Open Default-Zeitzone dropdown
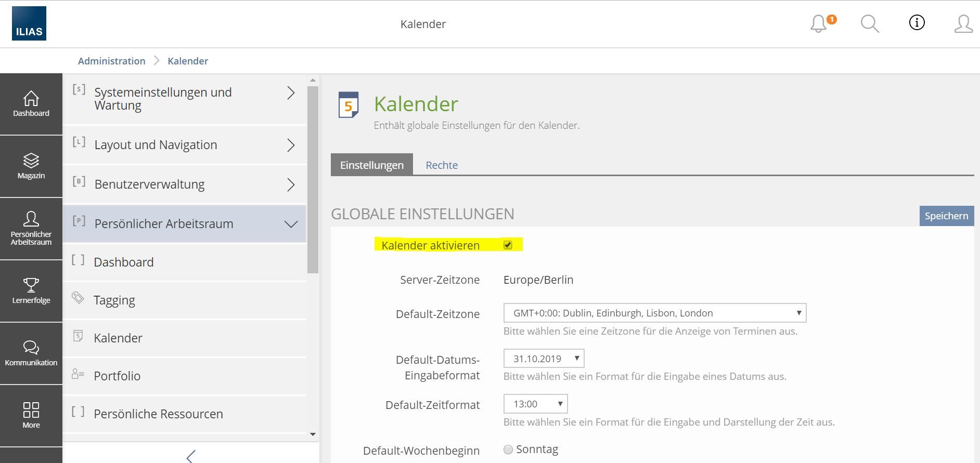The image size is (980, 463). coord(654,313)
